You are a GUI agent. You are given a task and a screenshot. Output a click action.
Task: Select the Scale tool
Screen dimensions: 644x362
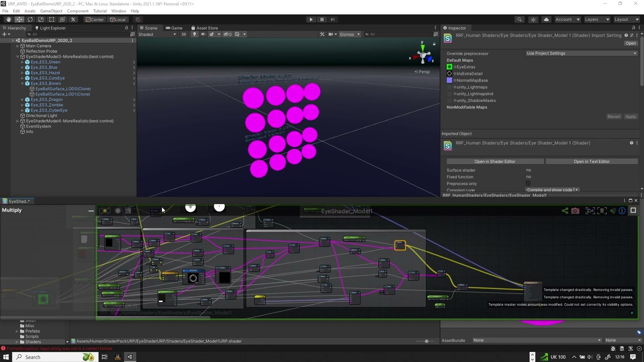41,20
